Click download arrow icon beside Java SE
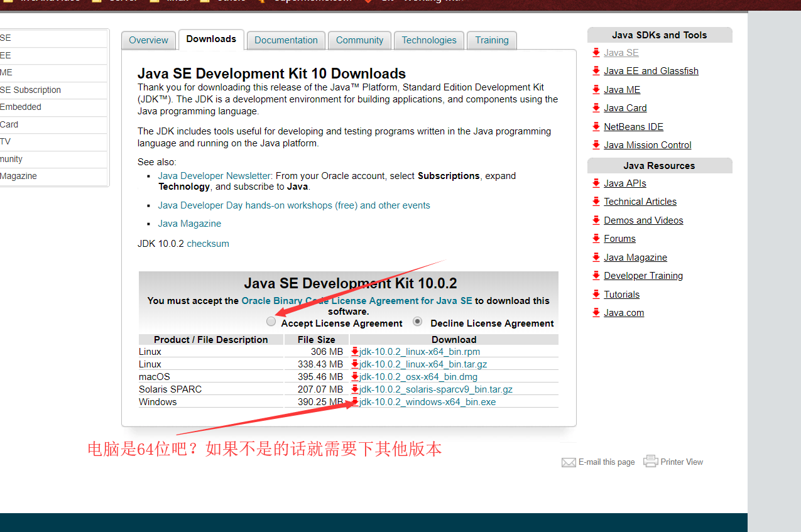 (596, 53)
